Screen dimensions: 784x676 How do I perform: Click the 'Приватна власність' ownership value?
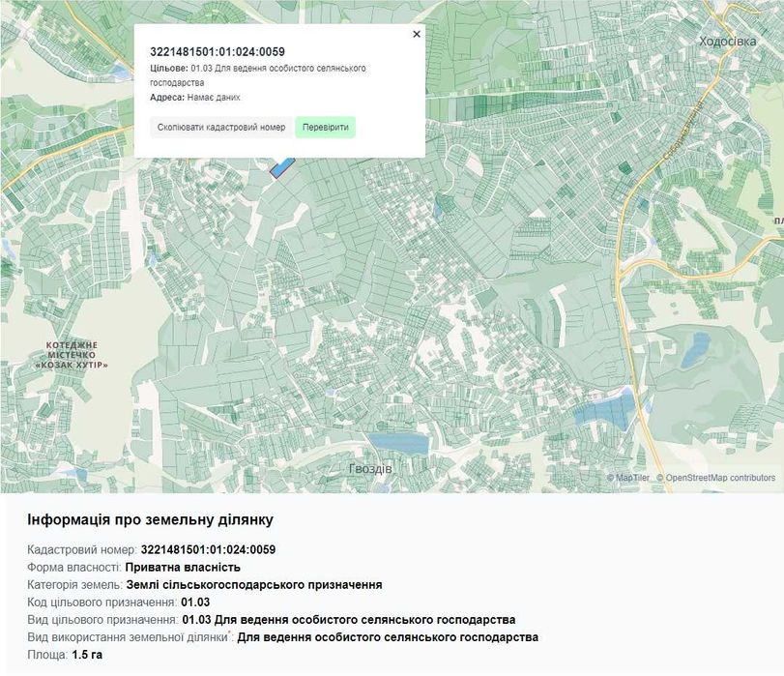click(x=183, y=568)
